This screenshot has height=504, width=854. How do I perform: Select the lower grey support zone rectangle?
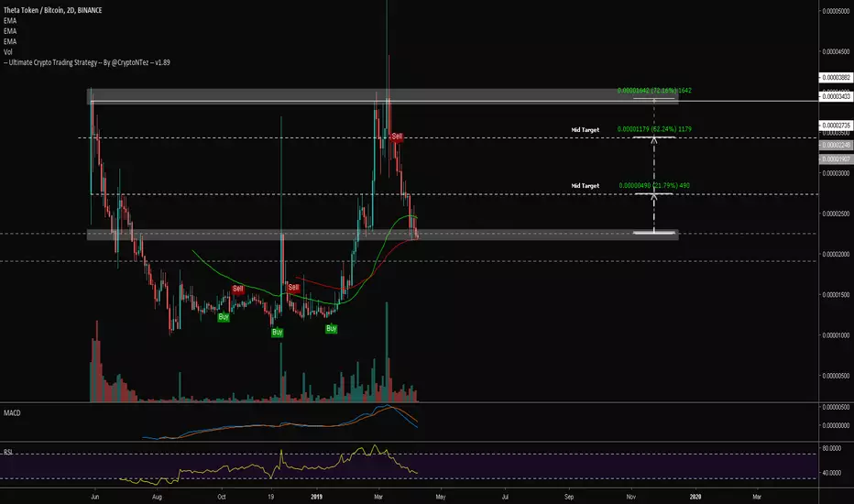point(382,235)
